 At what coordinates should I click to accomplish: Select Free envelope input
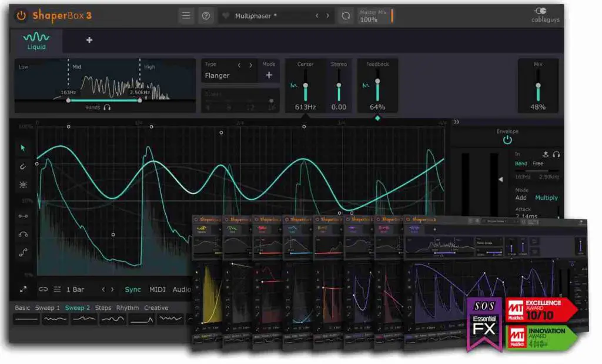point(538,163)
